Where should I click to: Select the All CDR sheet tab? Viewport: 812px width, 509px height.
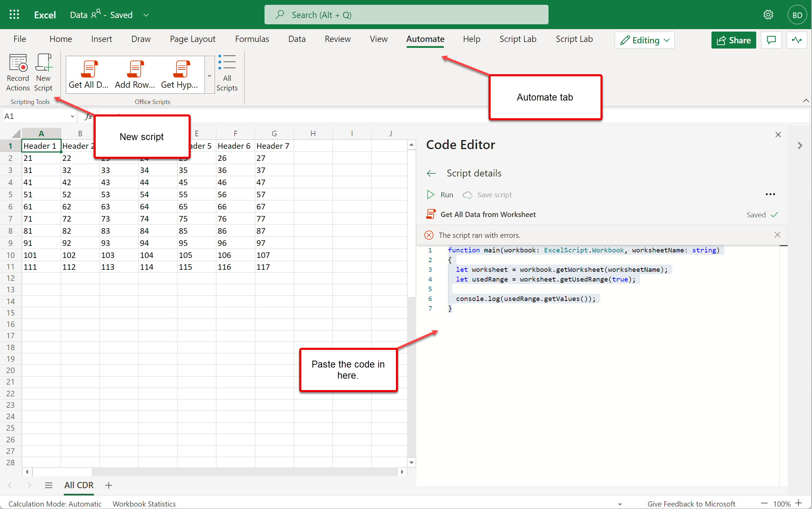click(x=79, y=485)
